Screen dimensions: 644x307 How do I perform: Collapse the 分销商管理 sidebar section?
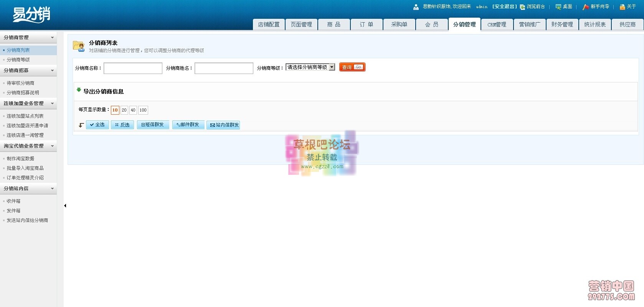28,38
